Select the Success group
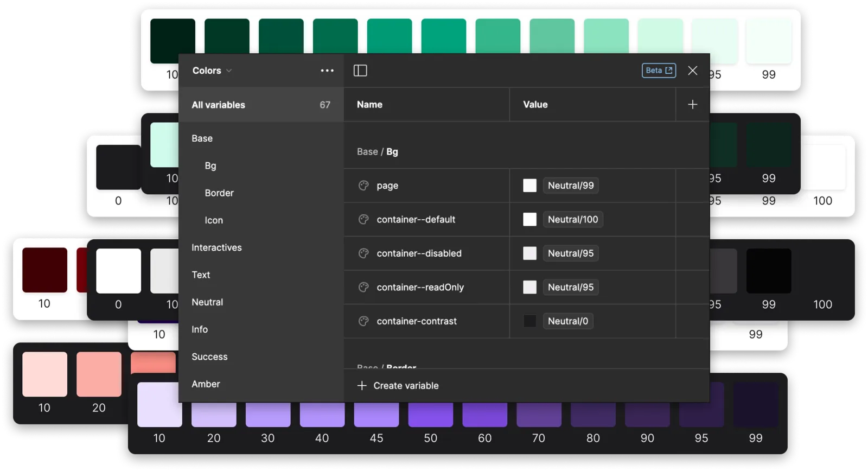This screenshot has height=471, width=868. click(x=209, y=357)
